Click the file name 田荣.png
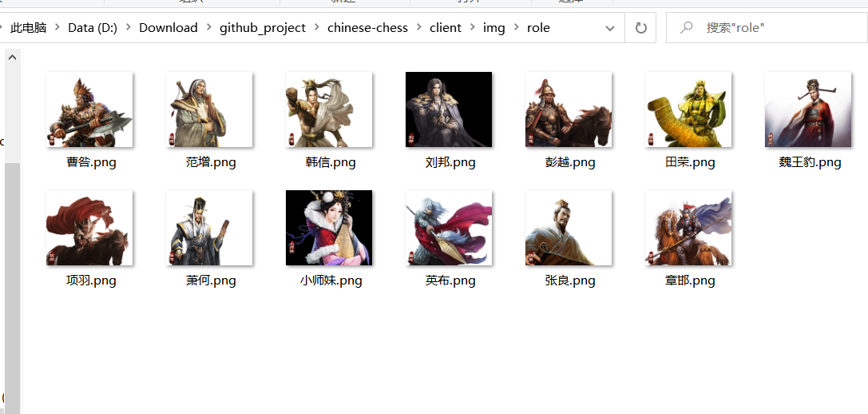Image resolution: width=868 pixels, height=414 pixels. (x=690, y=162)
